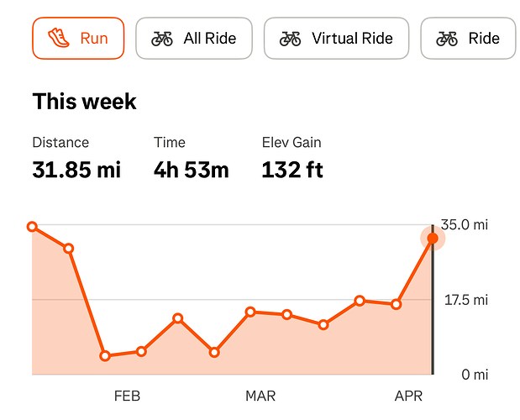The image size is (520, 420).
Task: Select the highlighted current week data point
Action: [432, 239]
